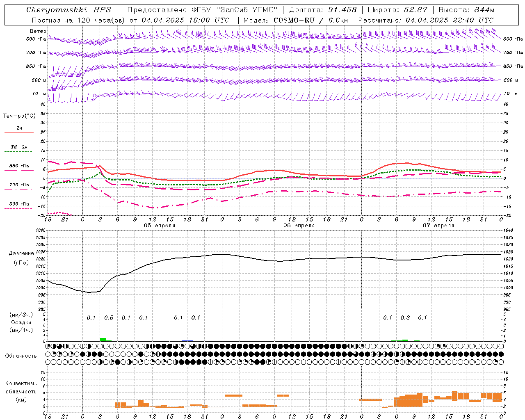The height and width of the screenshot is (420, 525).
Task: Click the blue precipitation bar near 18h 05 апреля
Action: [x=187, y=340]
